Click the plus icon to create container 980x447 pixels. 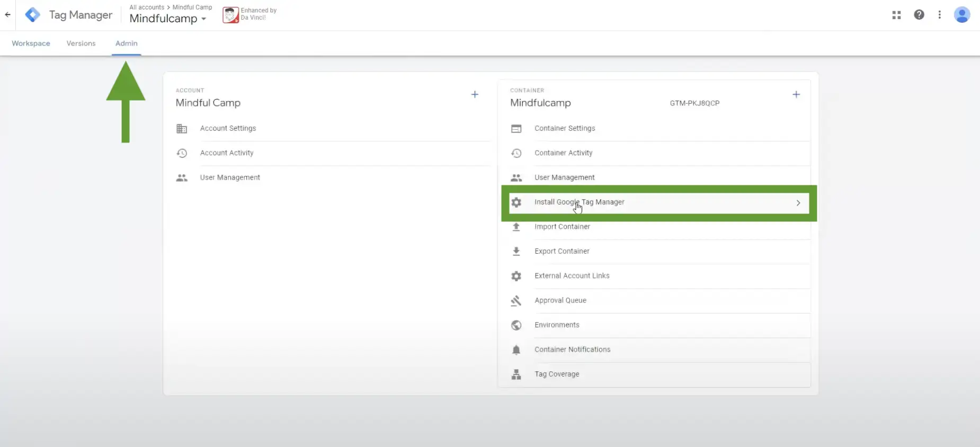click(796, 94)
